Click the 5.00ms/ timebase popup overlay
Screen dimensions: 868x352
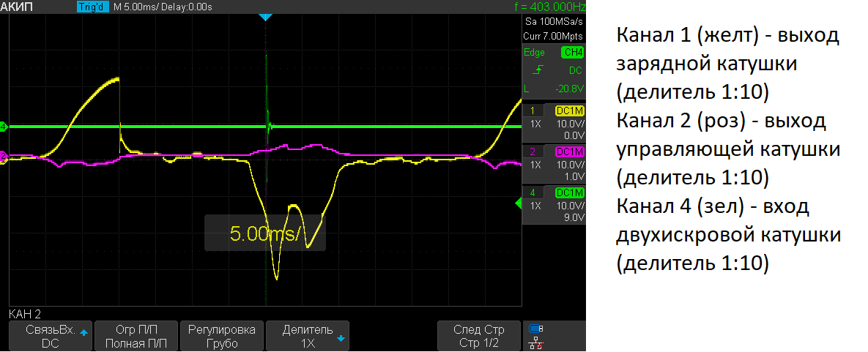(x=264, y=233)
